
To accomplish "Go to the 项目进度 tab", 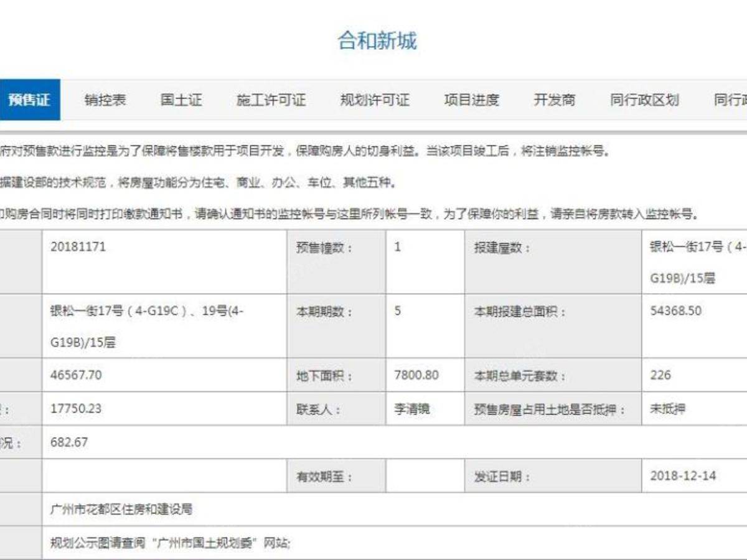I will coord(471,100).
